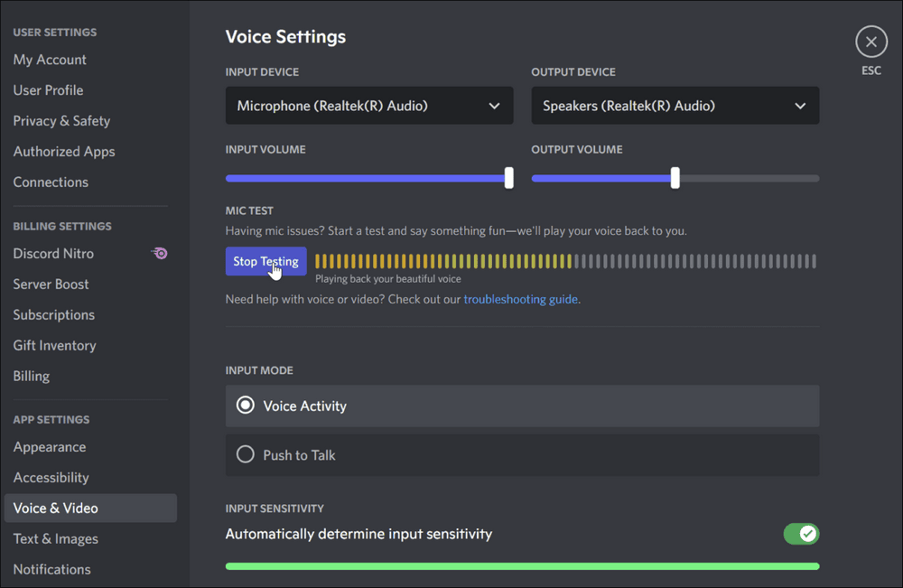Screen dimensions: 903x588
Task: Expand the Output Device speakers dropdown
Action: click(675, 106)
